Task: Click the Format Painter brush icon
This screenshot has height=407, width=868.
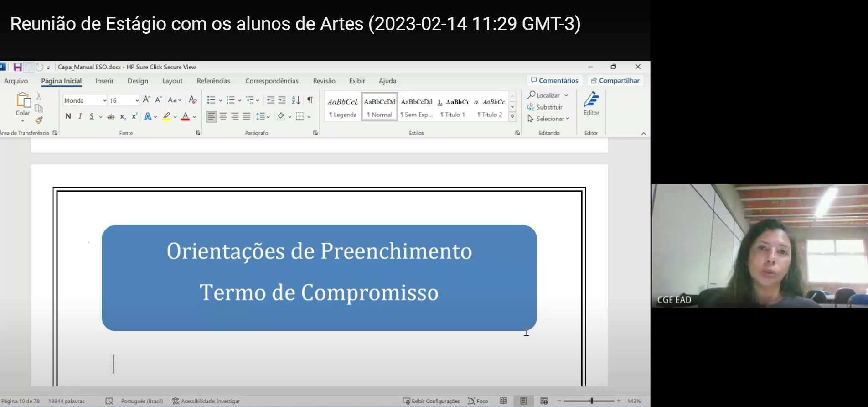Action: tap(39, 120)
